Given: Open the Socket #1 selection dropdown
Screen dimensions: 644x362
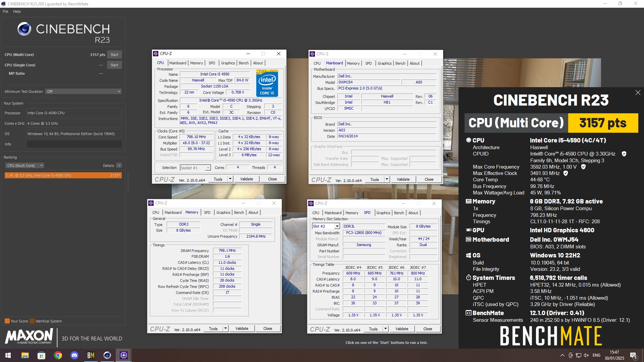Looking at the screenshot, I should 195,168.
